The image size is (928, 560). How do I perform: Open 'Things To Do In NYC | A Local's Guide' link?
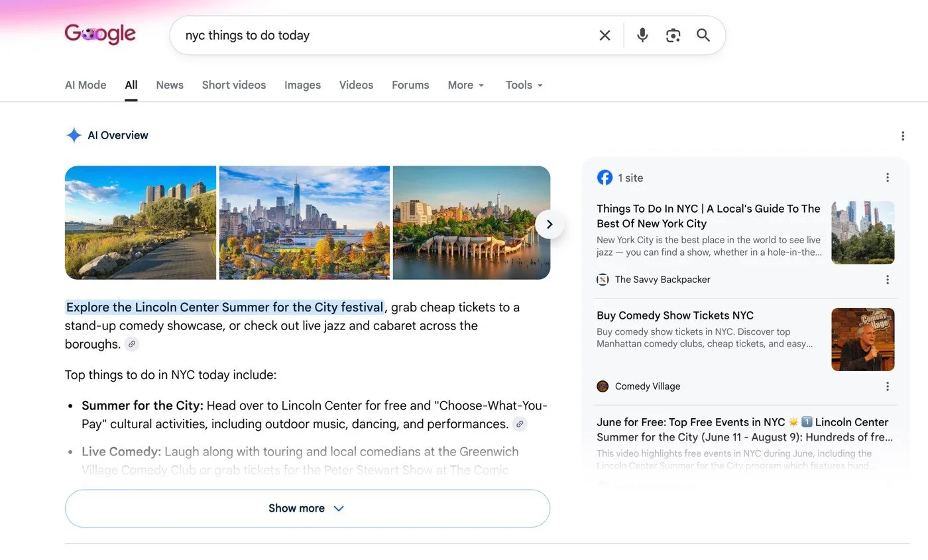coord(708,216)
